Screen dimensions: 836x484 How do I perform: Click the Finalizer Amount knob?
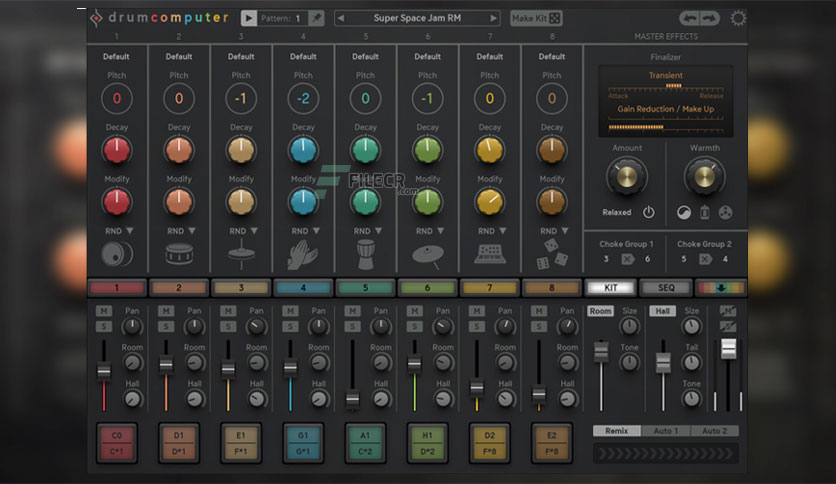(x=627, y=176)
